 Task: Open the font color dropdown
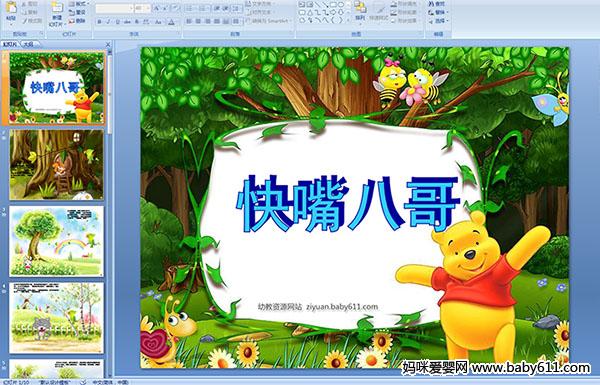pos(171,22)
